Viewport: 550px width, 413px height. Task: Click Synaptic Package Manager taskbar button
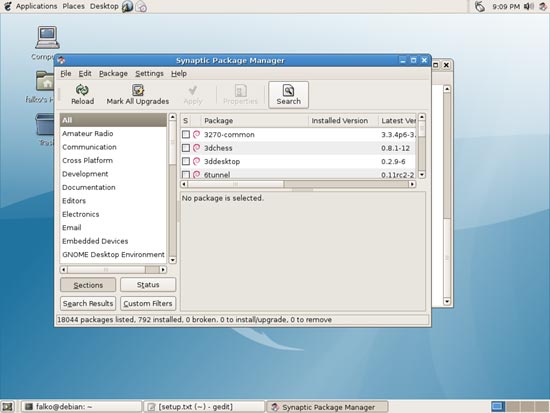328,407
